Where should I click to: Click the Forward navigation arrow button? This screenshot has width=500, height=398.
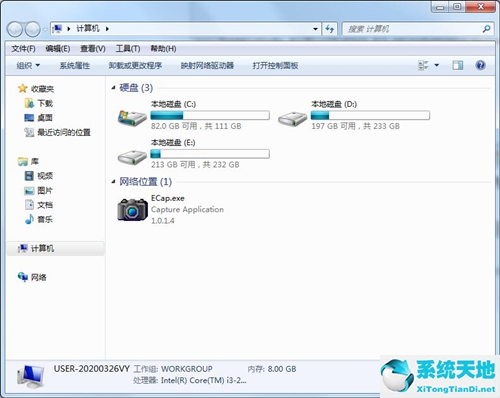[33, 29]
